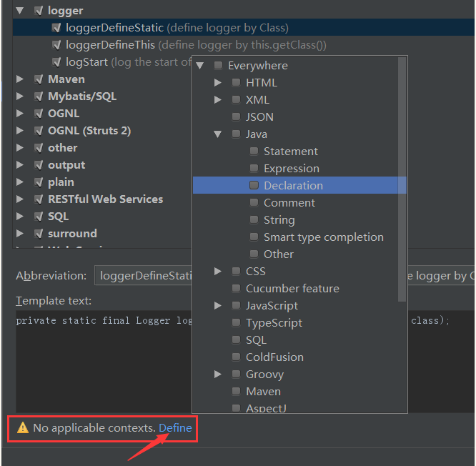Select the Cucumber feature context entry
The image size is (476, 466).
[292, 288]
